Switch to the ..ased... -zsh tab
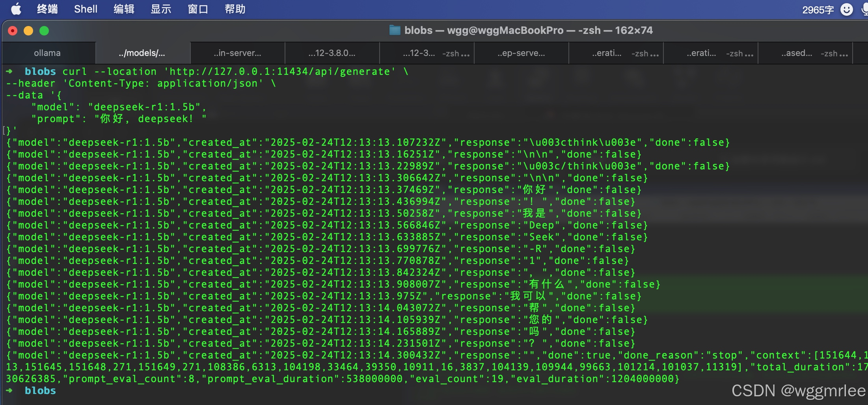868x405 pixels. (805, 53)
